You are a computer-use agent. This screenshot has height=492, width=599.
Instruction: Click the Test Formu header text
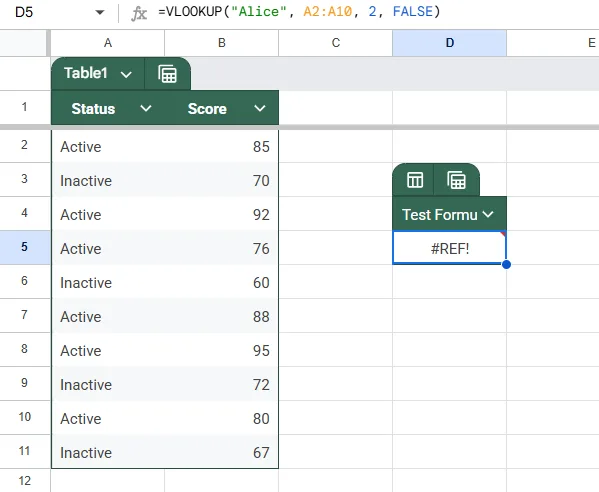point(440,215)
